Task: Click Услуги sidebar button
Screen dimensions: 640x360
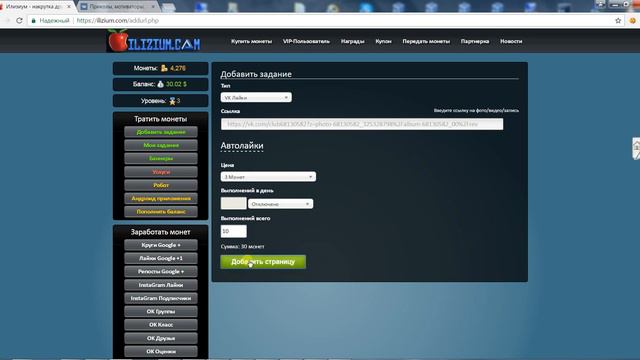Action: (x=161, y=172)
